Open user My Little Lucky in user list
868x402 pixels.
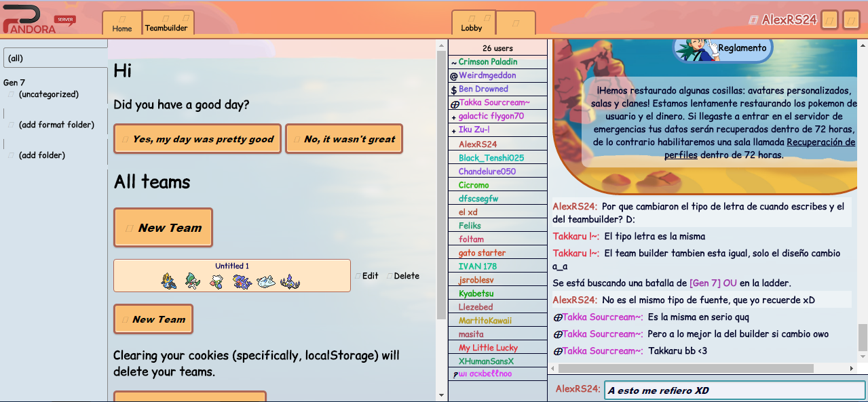tap(497, 348)
